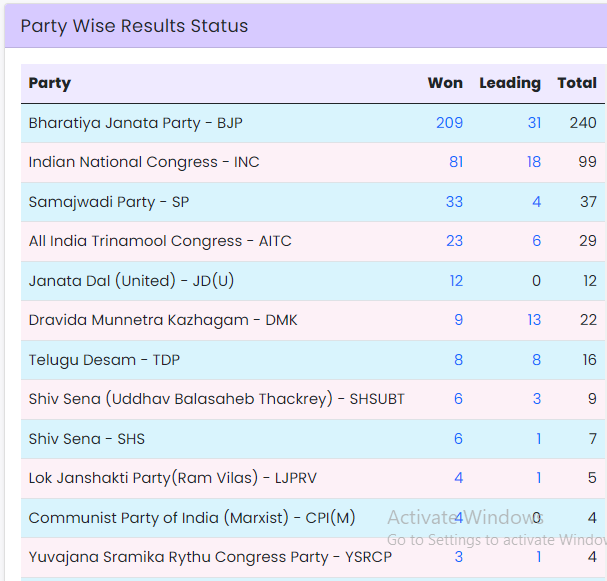
Task: View Lok Janshakti Party won count 4
Action: point(458,478)
